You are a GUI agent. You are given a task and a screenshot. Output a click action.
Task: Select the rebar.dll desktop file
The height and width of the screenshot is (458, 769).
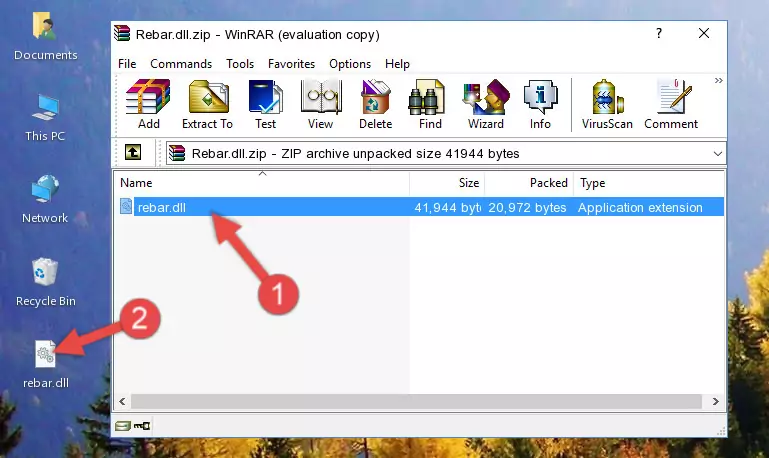pyautogui.click(x=46, y=364)
